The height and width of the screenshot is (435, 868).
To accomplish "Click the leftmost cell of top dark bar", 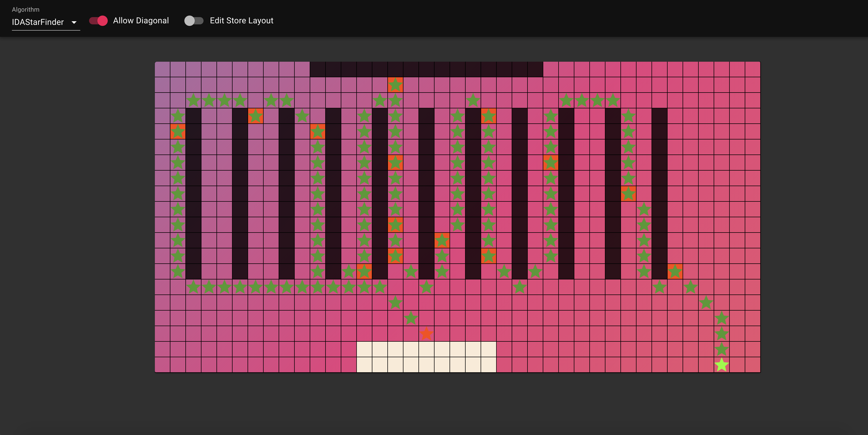I will coord(317,69).
